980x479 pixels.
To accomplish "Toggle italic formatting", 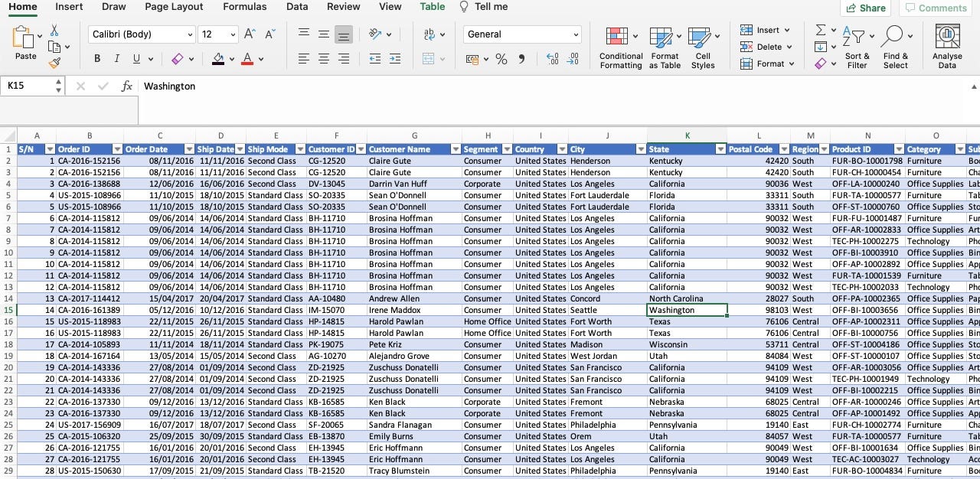I will click(116, 59).
